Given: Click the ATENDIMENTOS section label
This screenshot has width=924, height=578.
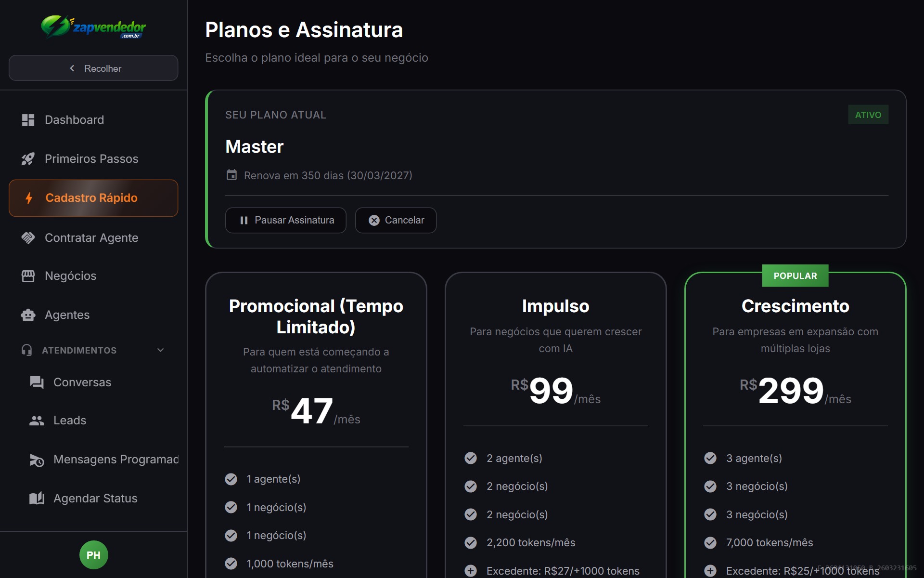Looking at the screenshot, I should [79, 350].
